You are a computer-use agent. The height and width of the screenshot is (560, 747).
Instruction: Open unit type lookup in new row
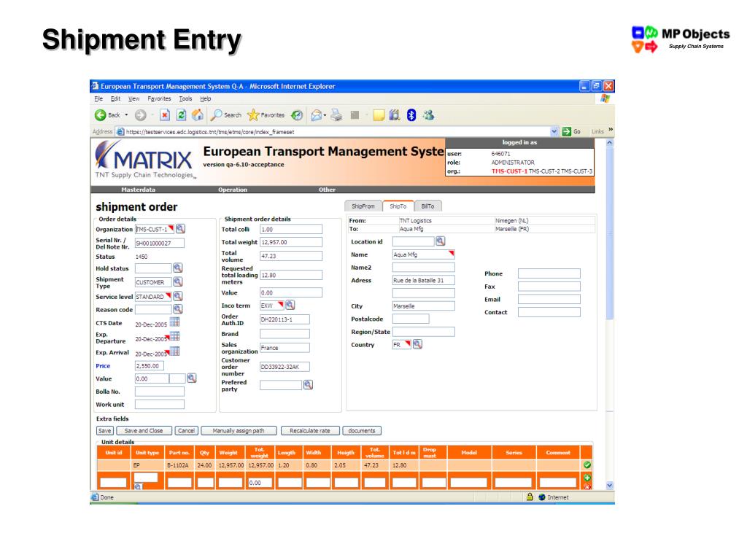pos(138,486)
